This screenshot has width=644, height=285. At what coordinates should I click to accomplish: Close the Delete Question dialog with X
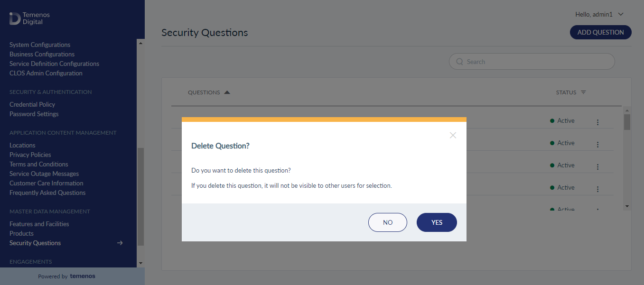[453, 135]
